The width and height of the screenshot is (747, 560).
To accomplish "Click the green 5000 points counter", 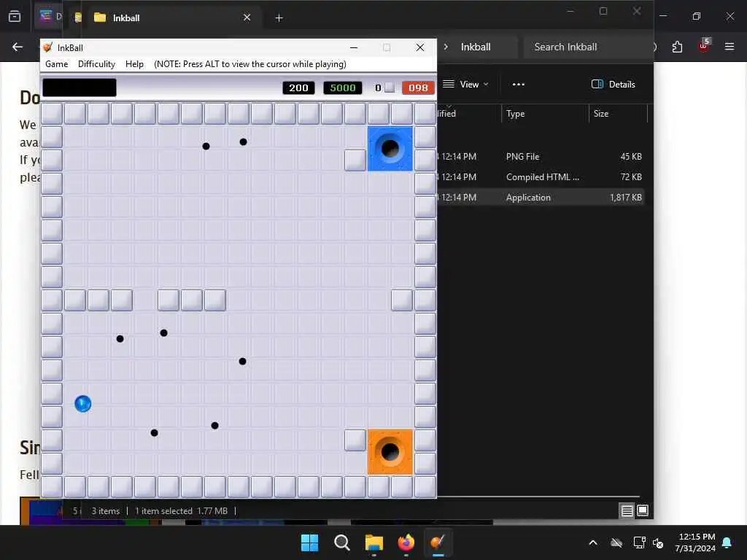I will point(343,87).
